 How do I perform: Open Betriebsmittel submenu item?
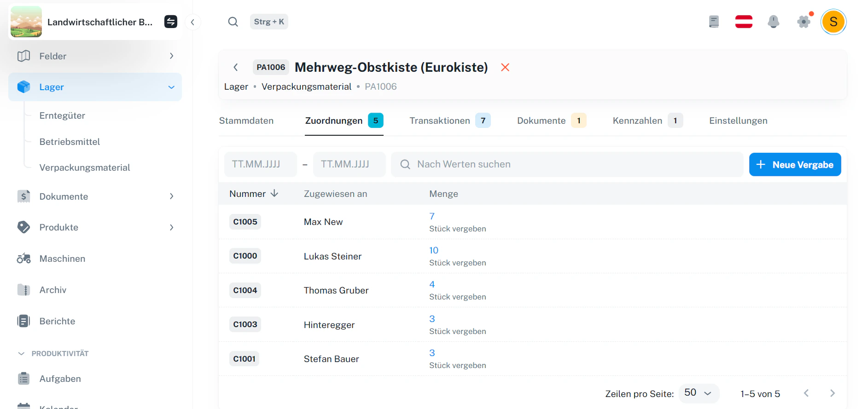click(x=70, y=142)
